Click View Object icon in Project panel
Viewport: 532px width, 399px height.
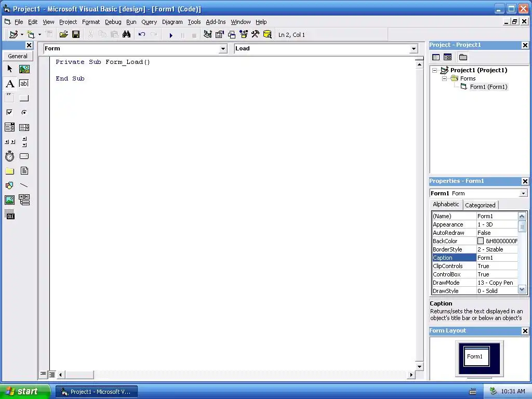[x=447, y=57]
